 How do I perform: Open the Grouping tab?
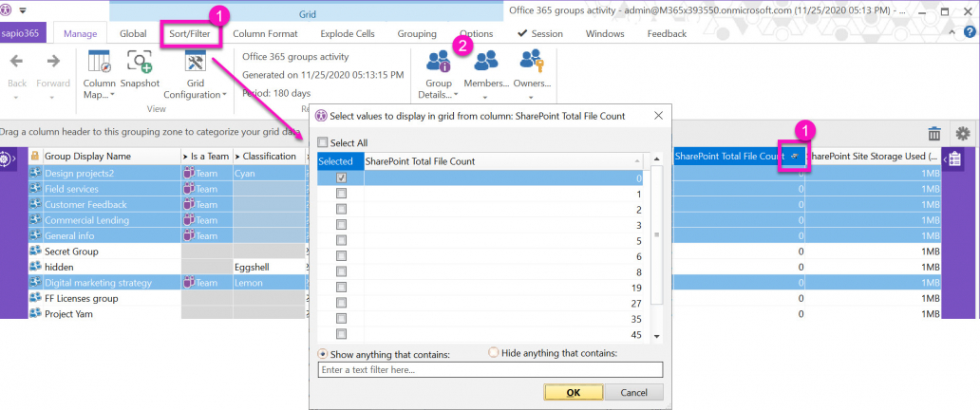417,34
